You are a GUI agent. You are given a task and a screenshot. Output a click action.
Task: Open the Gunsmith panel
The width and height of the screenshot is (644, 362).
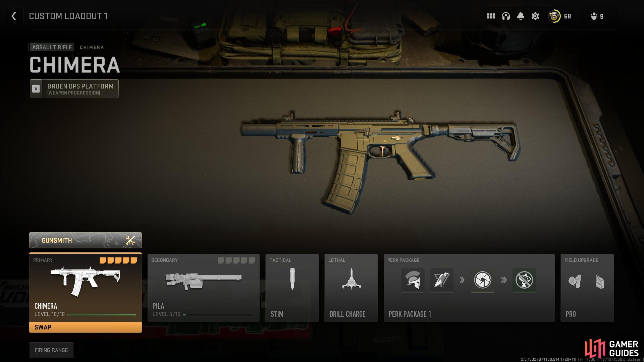tap(86, 240)
